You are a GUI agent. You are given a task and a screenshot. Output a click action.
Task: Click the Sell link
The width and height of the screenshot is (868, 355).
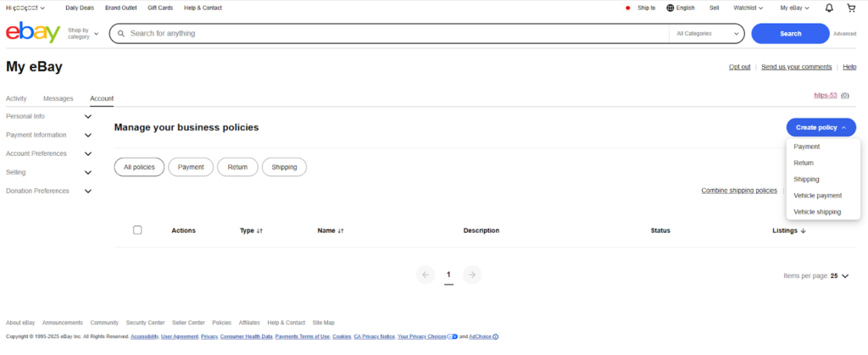(x=714, y=8)
